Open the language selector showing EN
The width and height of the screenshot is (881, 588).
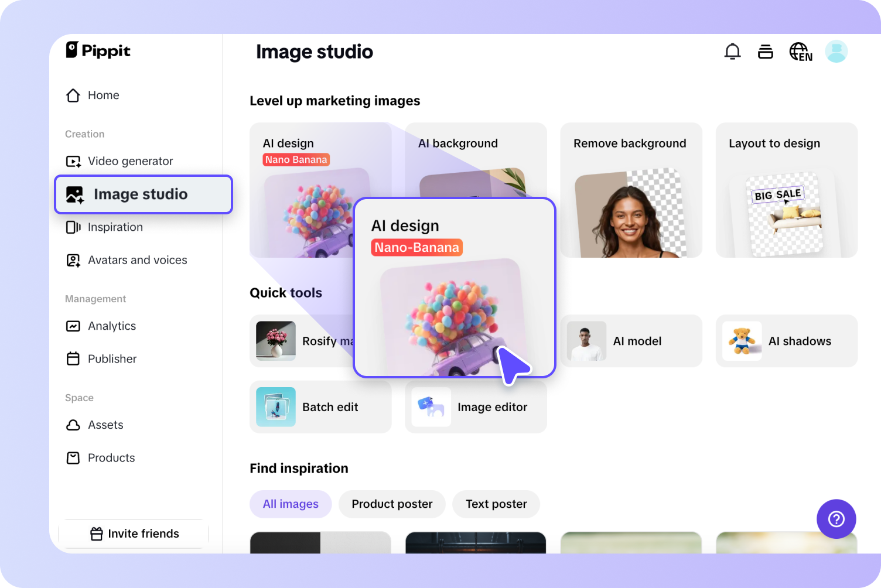800,52
